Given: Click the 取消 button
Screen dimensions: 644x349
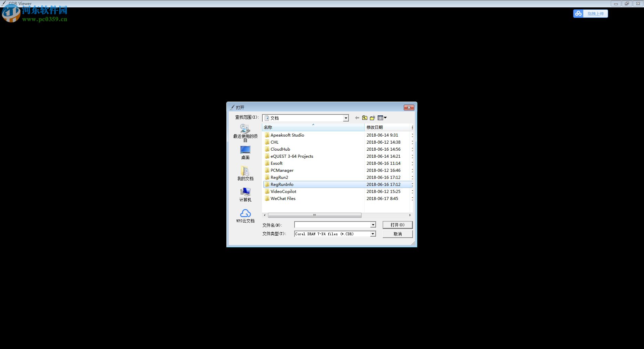Looking at the screenshot, I should (397, 234).
